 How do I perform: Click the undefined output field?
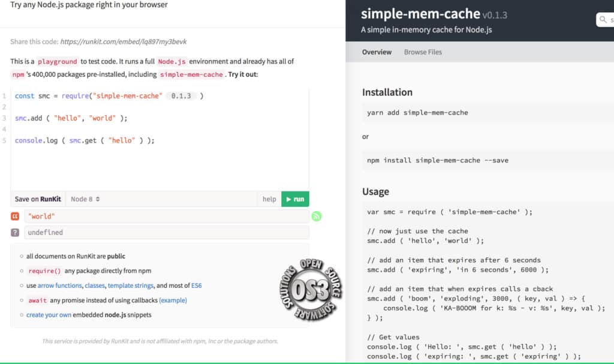point(167,232)
